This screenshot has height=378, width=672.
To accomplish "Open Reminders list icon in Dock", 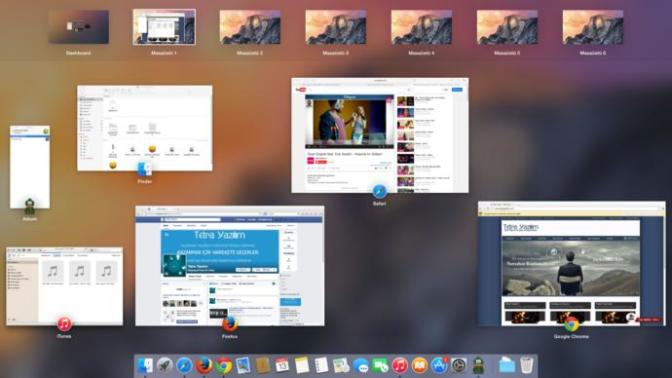I will (321, 366).
